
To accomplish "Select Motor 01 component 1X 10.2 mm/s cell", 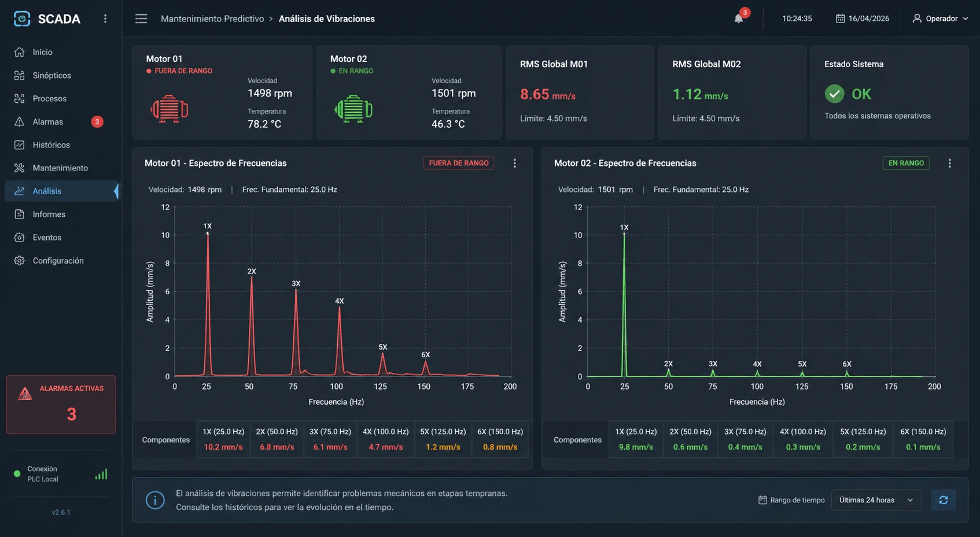I will (x=223, y=439).
